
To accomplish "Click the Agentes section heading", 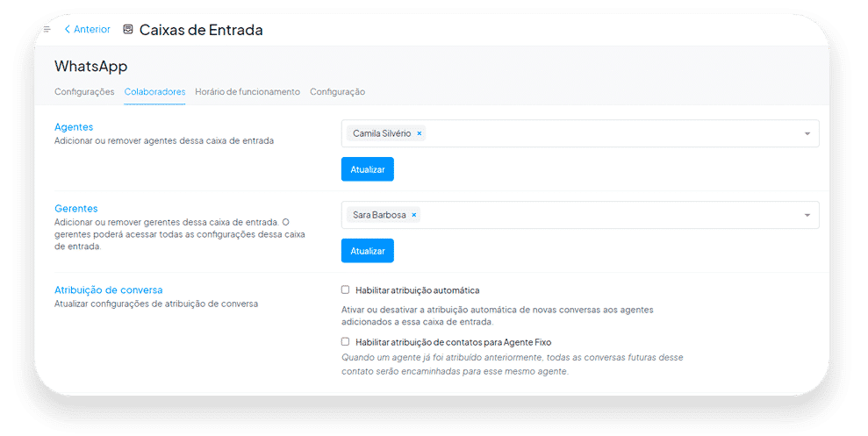I will pyautogui.click(x=74, y=127).
